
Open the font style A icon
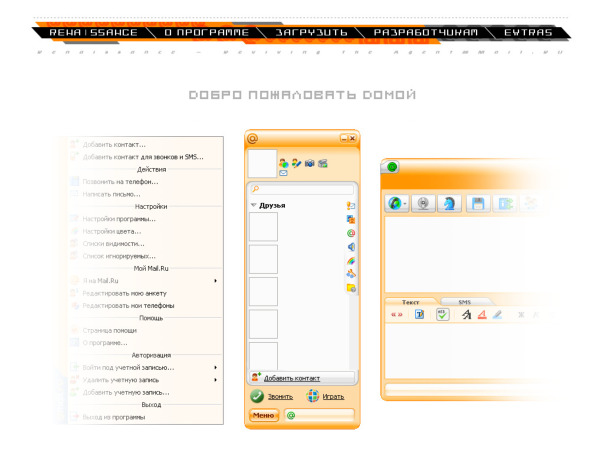(x=466, y=315)
